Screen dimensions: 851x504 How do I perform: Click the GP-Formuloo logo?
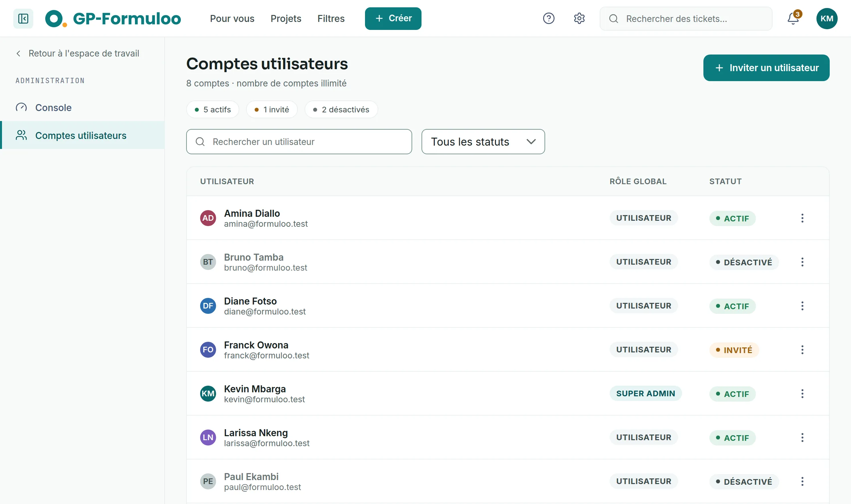click(113, 18)
